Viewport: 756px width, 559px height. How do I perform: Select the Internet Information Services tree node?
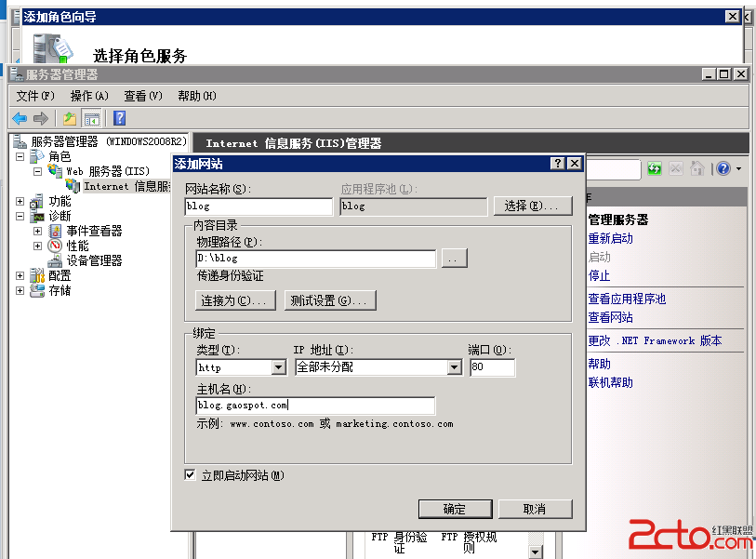pyautogui.click(x=126, y=186)
